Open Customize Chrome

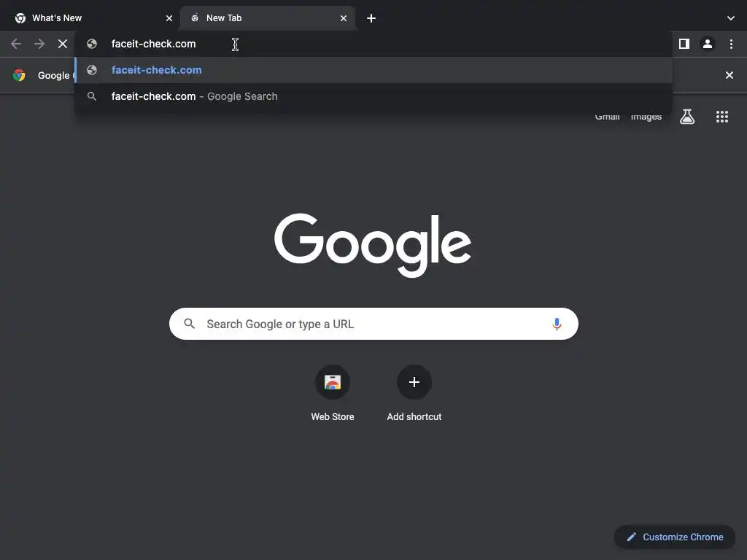click(x=675, y=537)
